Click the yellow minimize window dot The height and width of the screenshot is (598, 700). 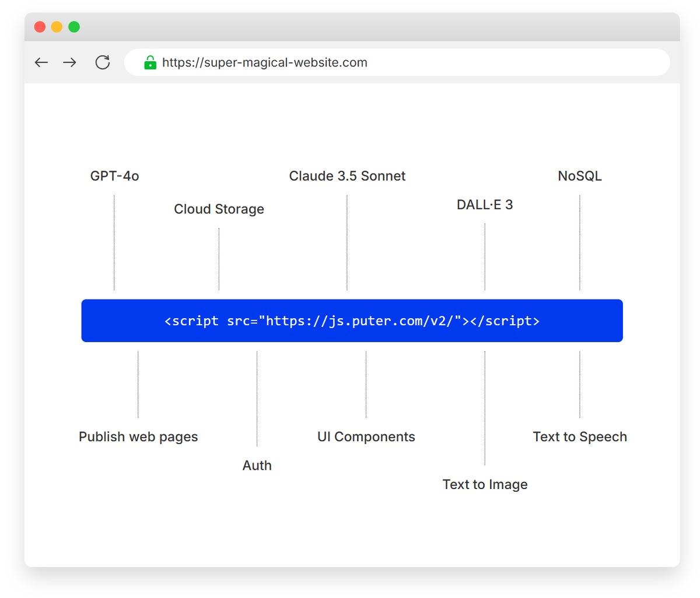point(57,27)
